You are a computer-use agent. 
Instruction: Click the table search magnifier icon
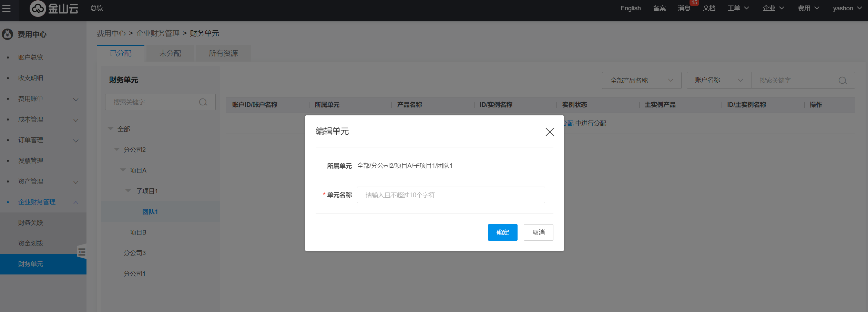[x=843, y=80]
